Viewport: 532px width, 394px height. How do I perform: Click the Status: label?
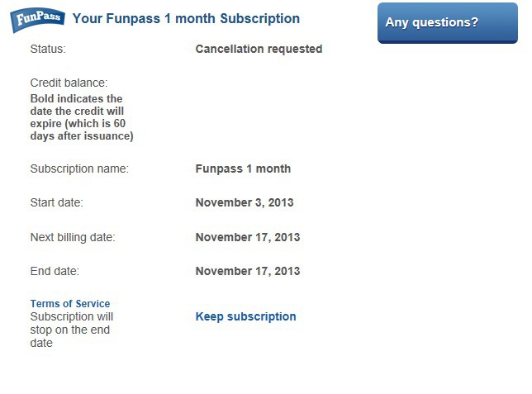coord(48,49)
